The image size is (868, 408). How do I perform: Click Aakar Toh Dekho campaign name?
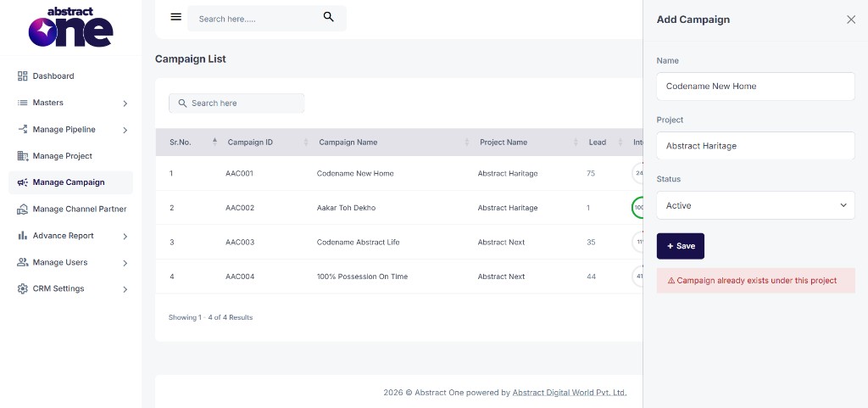coord(346,208)
